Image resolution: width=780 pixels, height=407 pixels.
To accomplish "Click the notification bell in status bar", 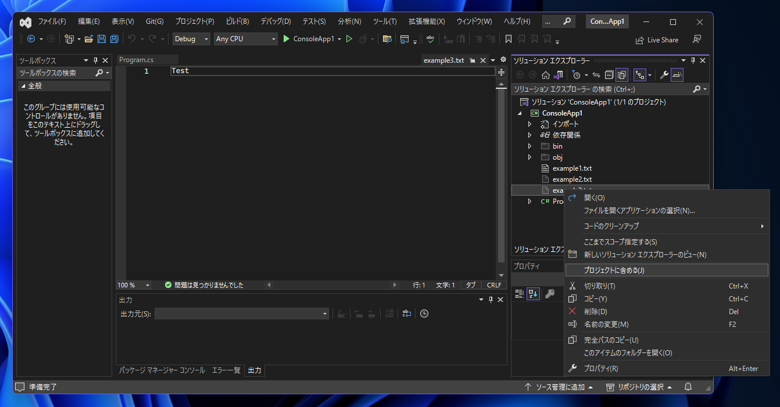I will pyautogui.click(x=688, y=387).
